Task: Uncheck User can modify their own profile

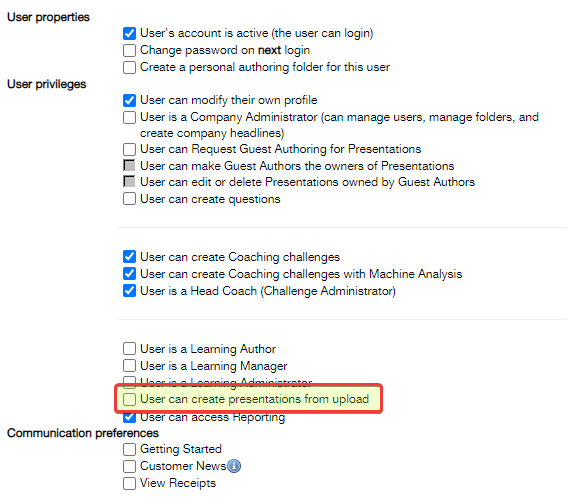Action: click(x=129, y=100)
